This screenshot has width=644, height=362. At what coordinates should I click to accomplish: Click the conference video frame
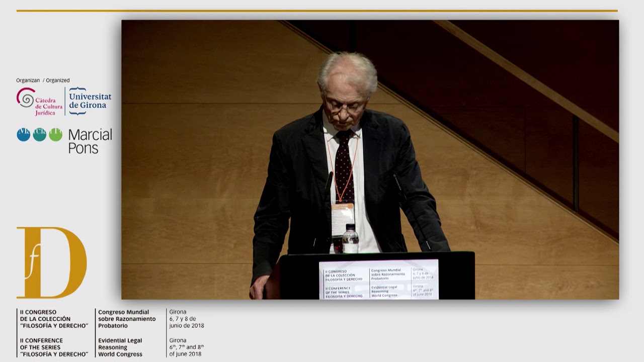(370, 160)
